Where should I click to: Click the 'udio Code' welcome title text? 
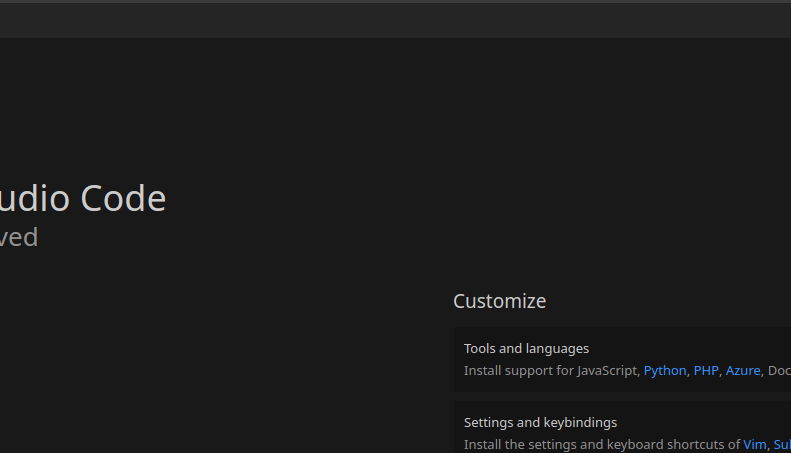pos(83,198)
